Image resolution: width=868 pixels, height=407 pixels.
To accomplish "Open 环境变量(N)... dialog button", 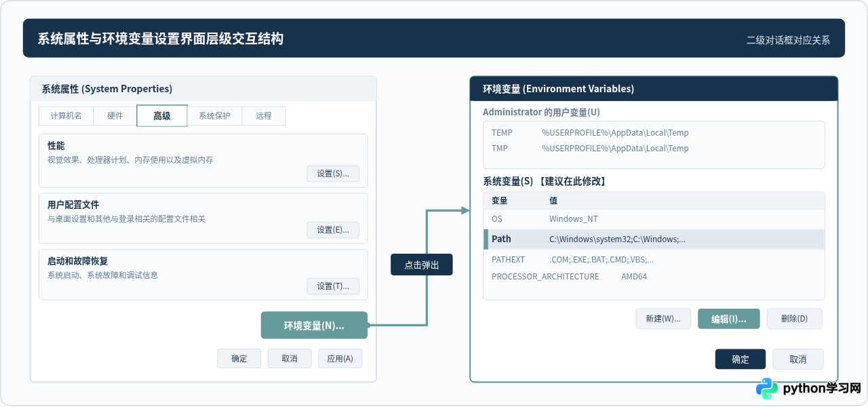I will [x=314, y=326].
